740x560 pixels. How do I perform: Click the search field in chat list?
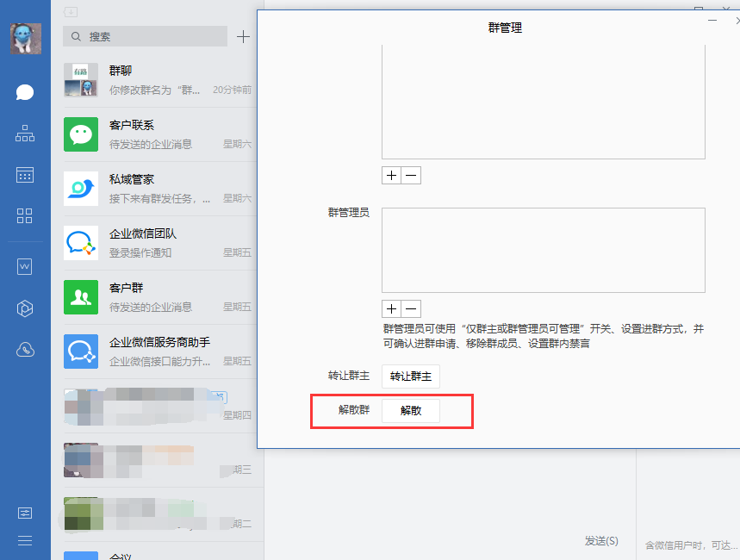[x=145, y=36]
